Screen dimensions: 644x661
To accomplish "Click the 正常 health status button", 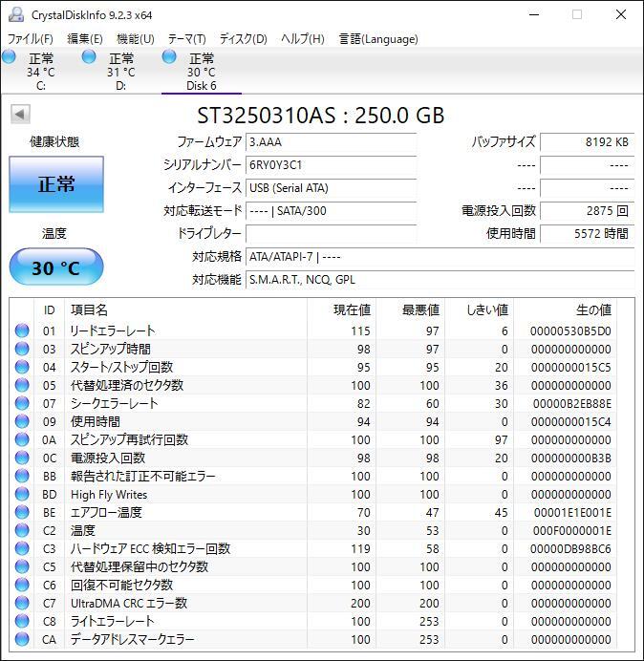I will [56, 184].
